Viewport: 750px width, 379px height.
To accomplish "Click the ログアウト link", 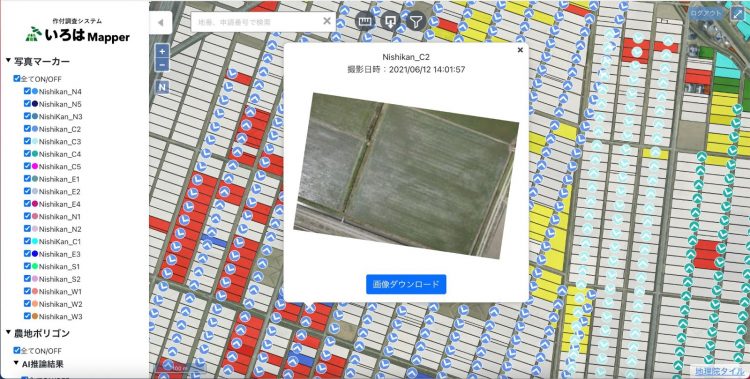I will 706,13.
